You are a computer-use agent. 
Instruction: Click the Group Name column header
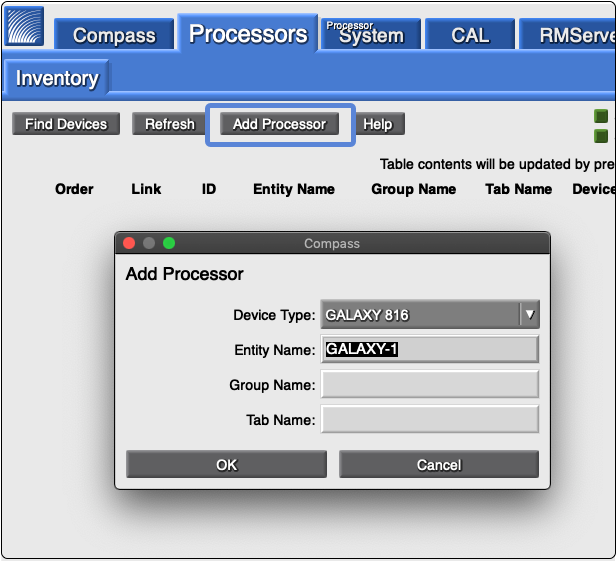pos(414,189)
